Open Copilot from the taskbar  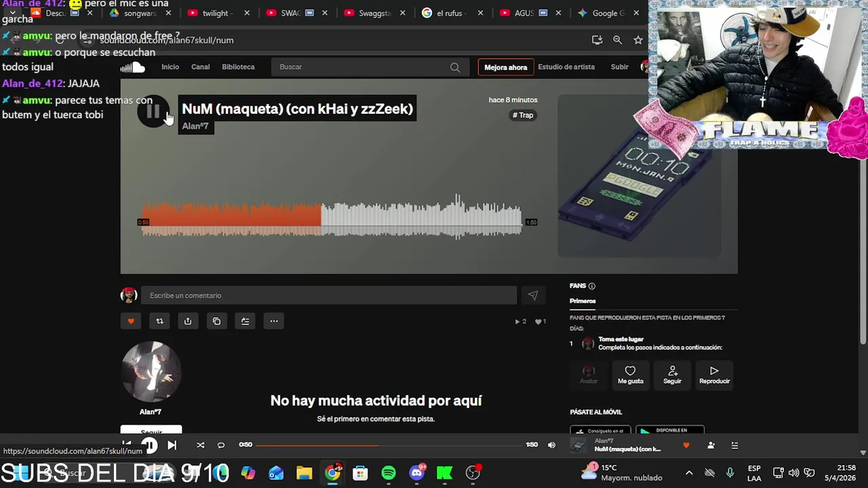click(248, 473)
